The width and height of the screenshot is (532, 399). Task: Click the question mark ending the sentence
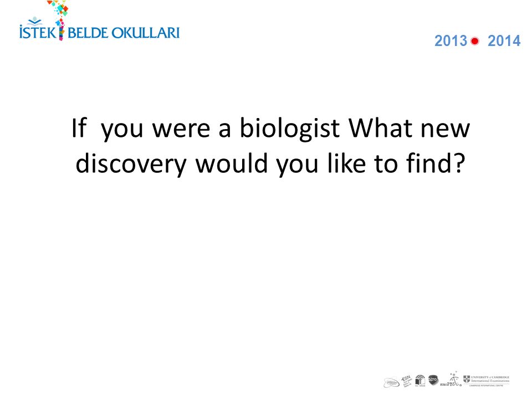459,162
